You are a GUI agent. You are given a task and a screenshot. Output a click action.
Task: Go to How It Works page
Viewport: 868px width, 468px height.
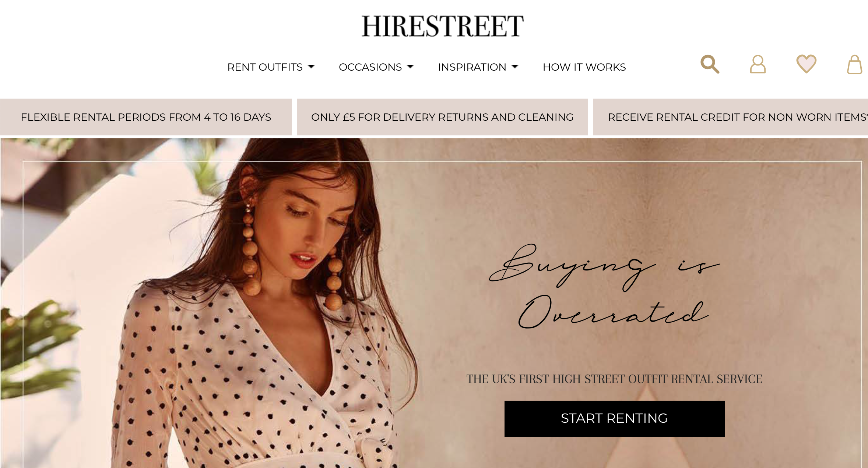tap(584, 67)
